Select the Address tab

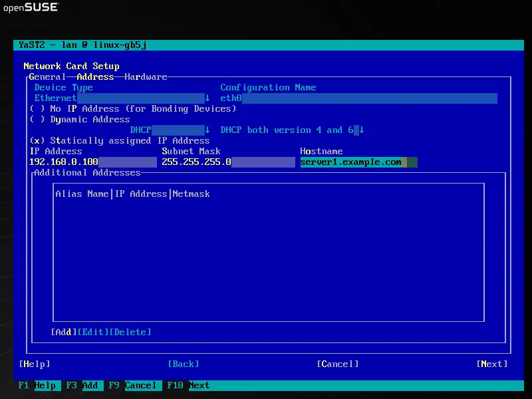(95, 77)
